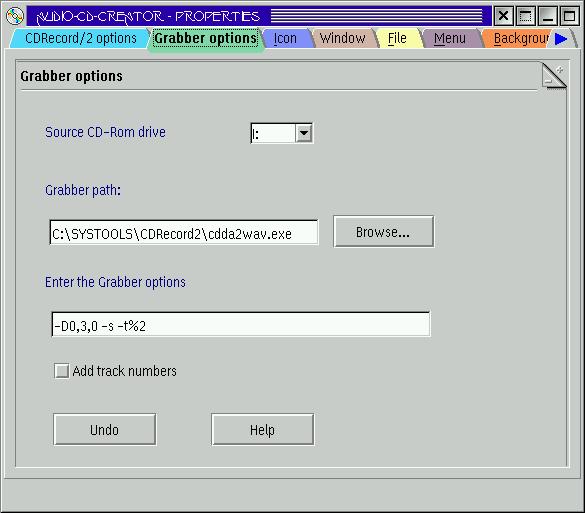Click the window list title bar button
Screen dimensions: 585x513
click(526, 16)
